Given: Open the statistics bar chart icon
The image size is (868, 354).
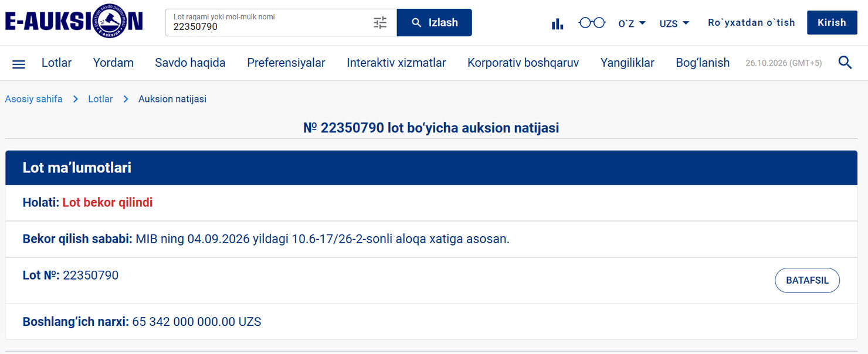Looking at the screenshot, I should click(x=557, y=23).
